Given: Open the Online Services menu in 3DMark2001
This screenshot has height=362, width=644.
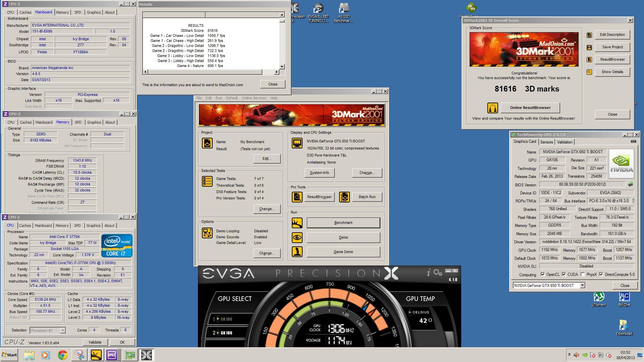Looking at the screenshot, I should tap(254, 98).
